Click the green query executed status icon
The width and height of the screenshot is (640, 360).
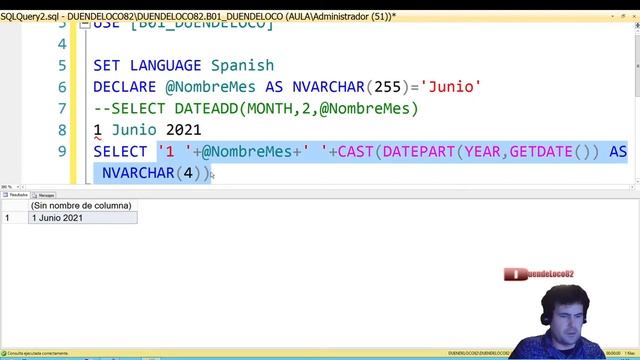4,353
